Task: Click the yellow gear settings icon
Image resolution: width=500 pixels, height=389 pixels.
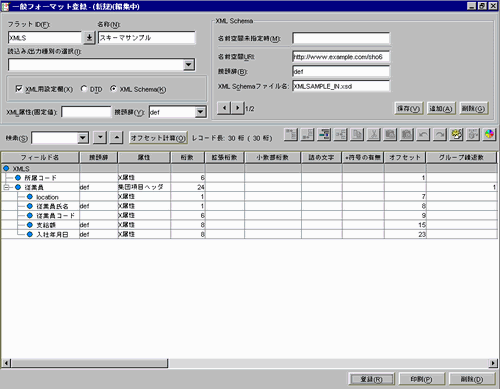Action: point(456,135)
